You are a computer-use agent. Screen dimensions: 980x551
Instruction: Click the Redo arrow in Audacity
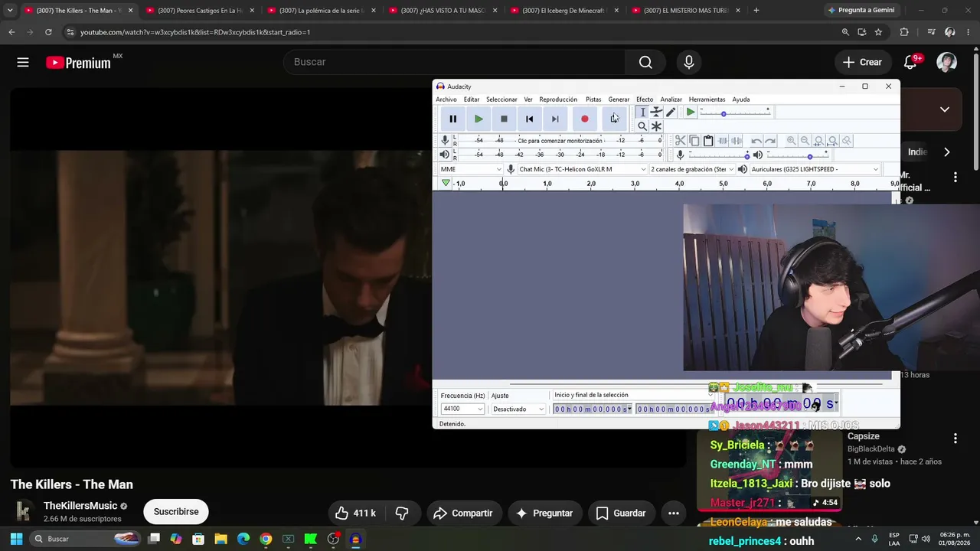[770, 141]
